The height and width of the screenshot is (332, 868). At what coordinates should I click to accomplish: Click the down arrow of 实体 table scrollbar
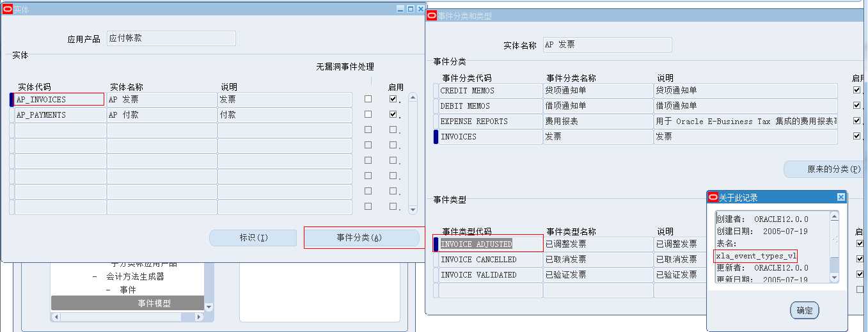point(413,209)
